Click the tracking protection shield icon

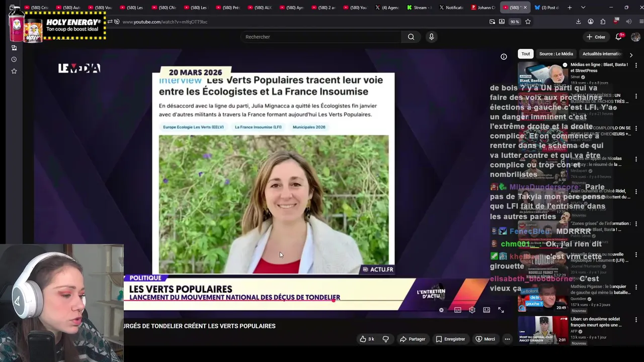tap(117, 22)
